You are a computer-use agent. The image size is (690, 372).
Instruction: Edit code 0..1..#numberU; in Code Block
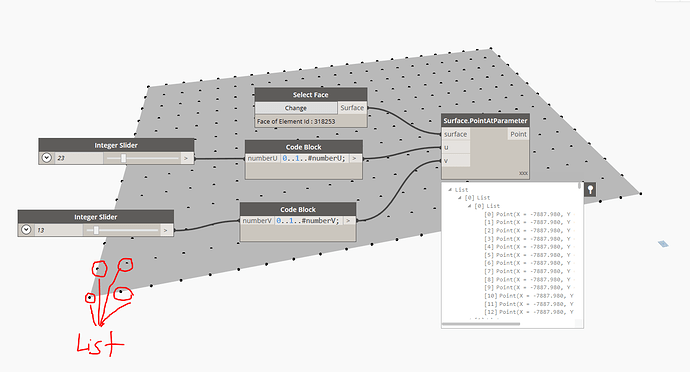(x=314, y=158)
